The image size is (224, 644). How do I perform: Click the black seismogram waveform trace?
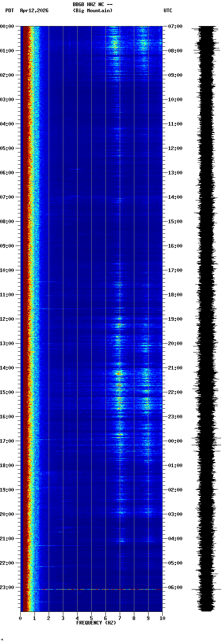point(207,319)
